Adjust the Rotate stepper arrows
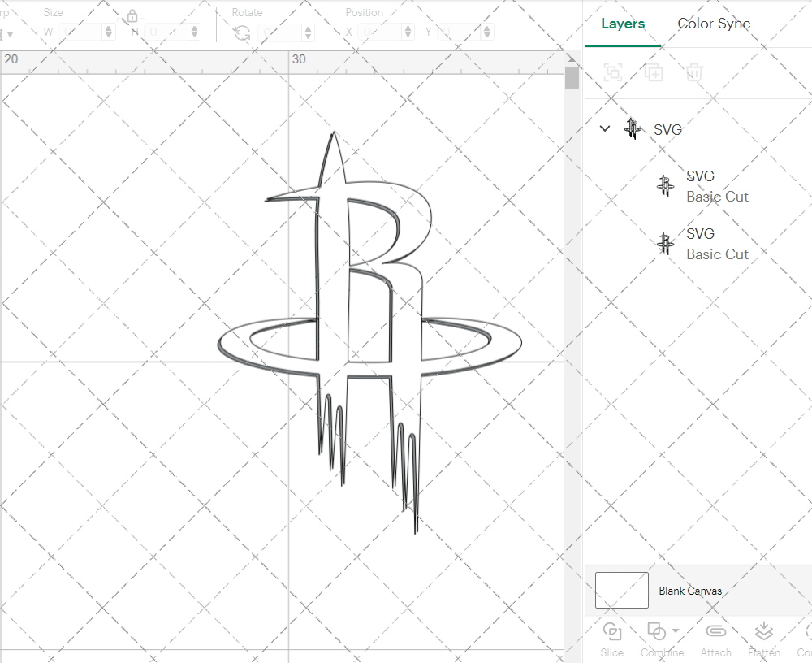This screenshot has height=663, width=812. 309,32
